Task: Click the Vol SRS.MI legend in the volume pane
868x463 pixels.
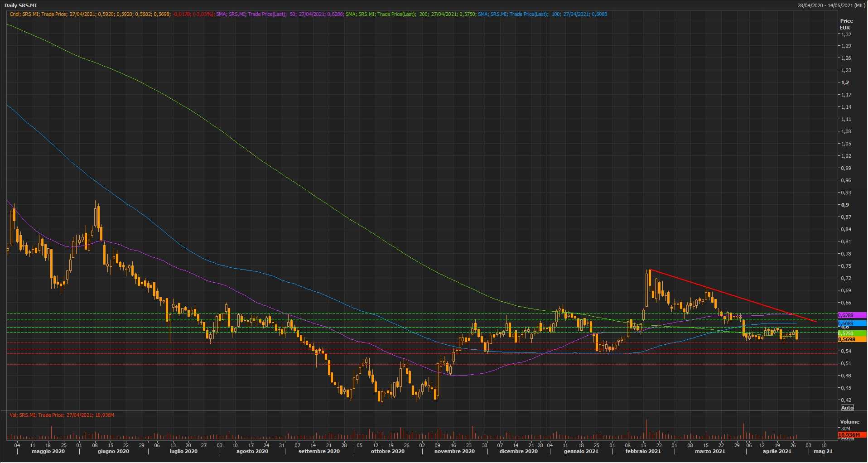Action: coord(62,415)
